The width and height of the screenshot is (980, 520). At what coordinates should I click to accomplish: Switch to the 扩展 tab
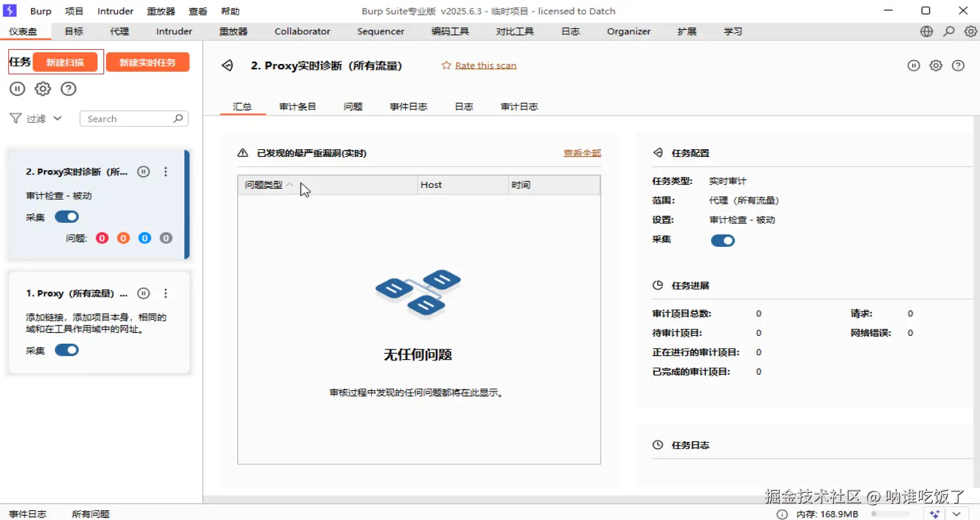coord(687,31)
